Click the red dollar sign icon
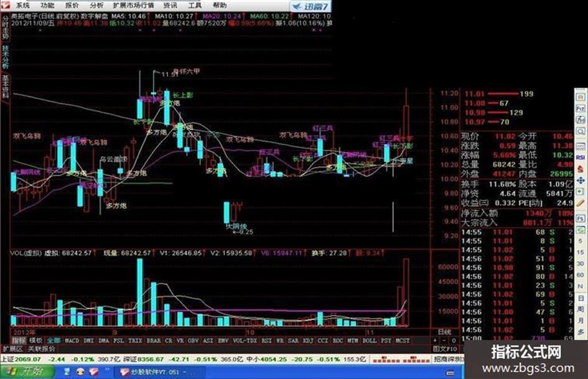 click(x=580, y=169)
